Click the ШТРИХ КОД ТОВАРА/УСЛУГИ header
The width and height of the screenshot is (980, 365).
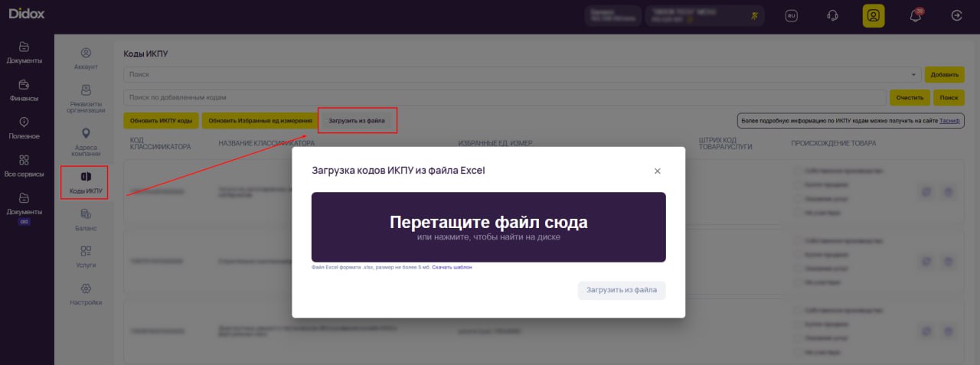[x=727, y=143]
